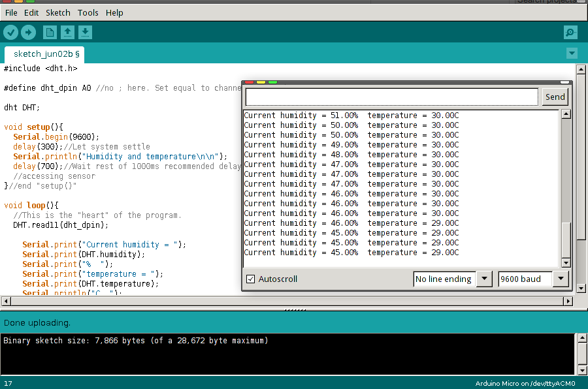This screenshot has height=389, width=588.
Task: Open the Edit menu
Action: (31, 13)
